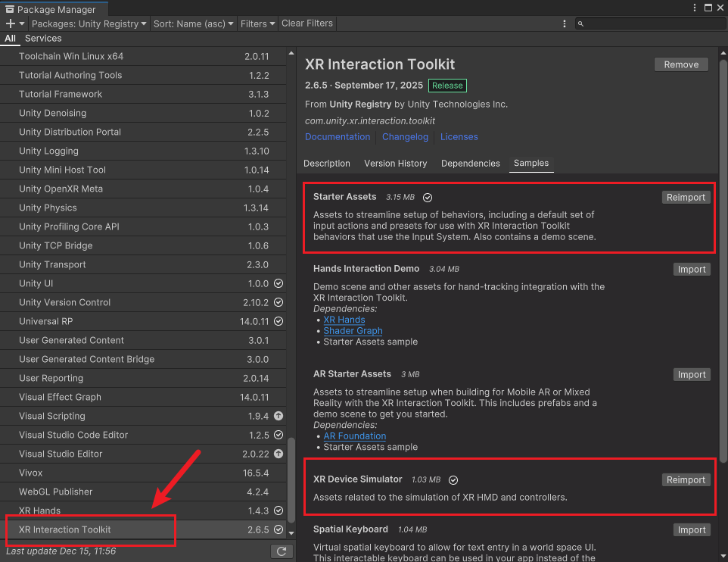
Task: Open the Documentation link
Action: point(338,137)
